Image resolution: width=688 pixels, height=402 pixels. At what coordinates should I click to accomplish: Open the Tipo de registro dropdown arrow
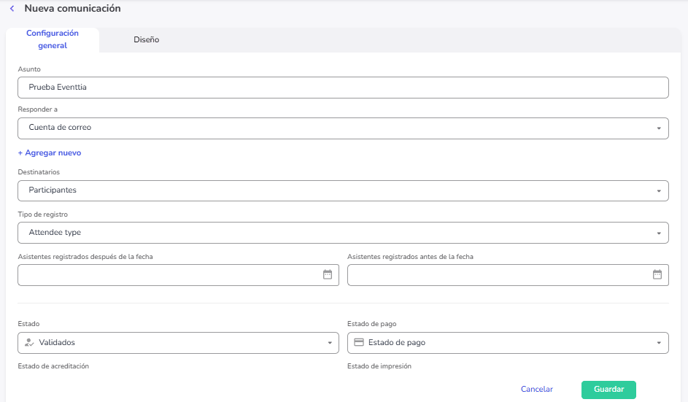[659, 233]
